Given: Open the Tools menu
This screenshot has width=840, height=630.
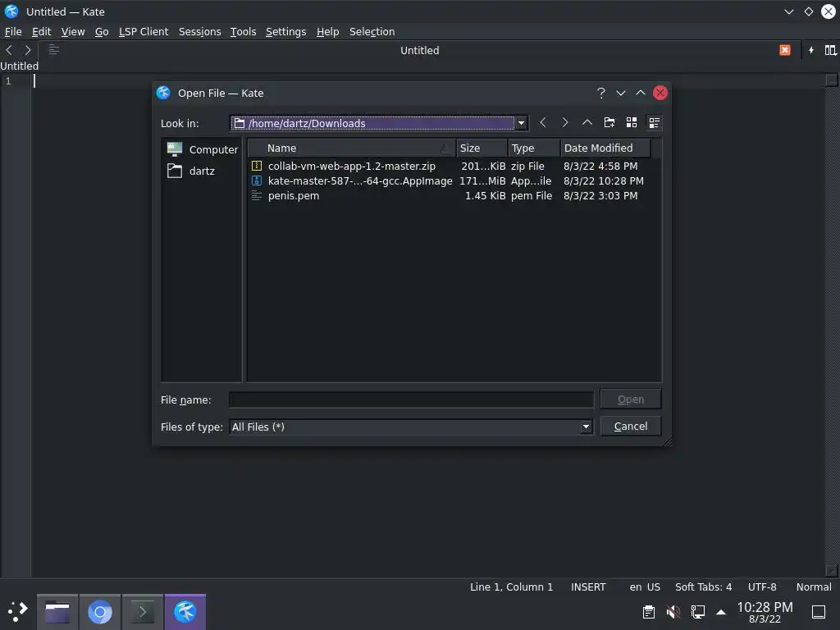Looking at the screenshot, I should (x=243, y=32).
